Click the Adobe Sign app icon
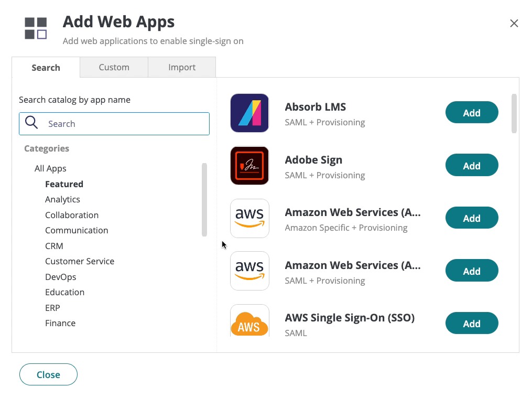Viewport: 532px width, 398px height. 249,166
